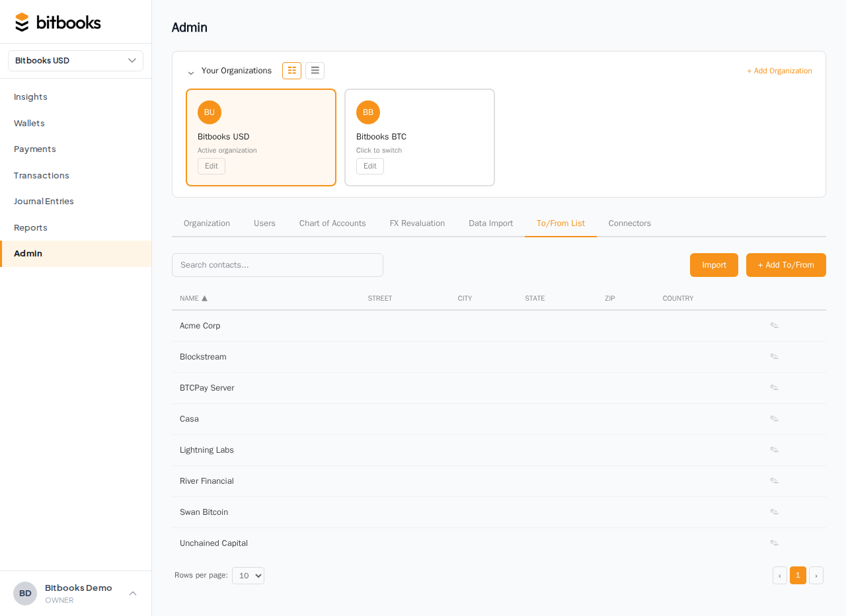
Task: Switch organizations to list view
Action: tap(315, 71)
